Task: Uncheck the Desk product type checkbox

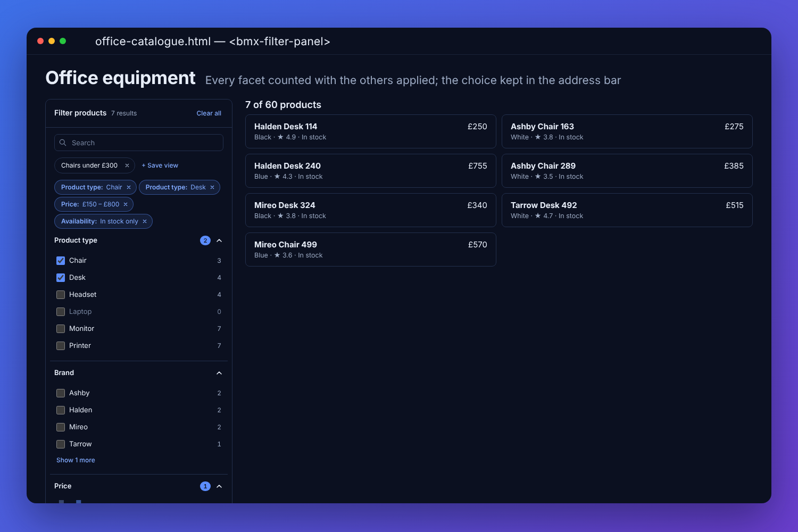Action: [x=61, y=278]
